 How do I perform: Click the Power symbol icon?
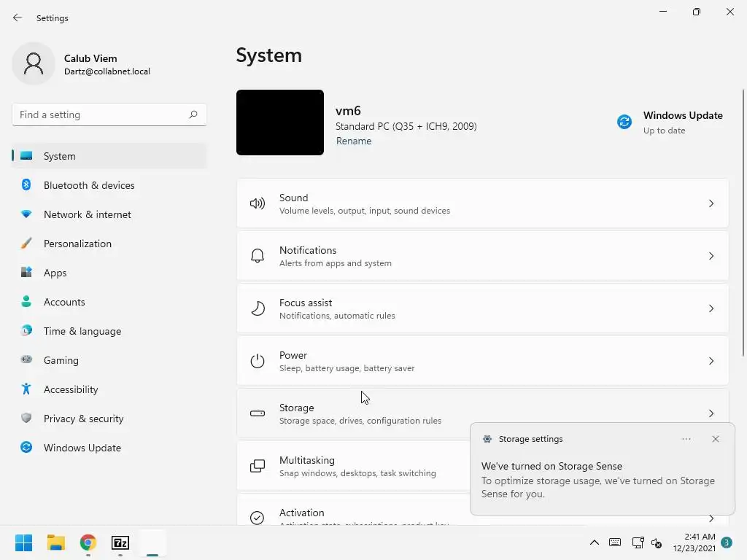(258, 361)
